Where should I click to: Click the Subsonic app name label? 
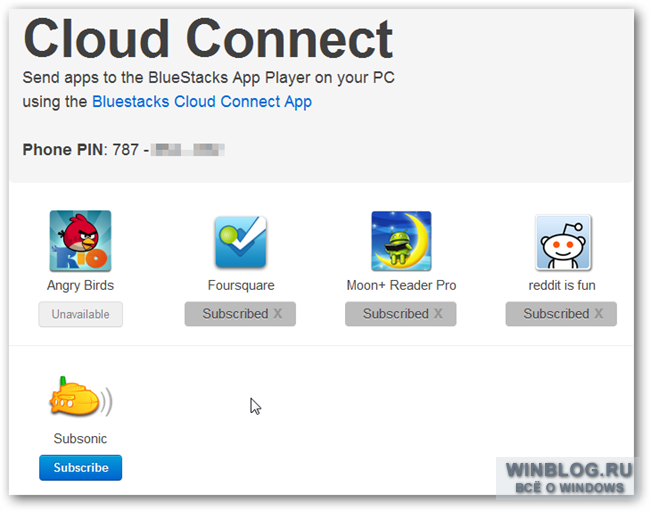coord(80,438)
